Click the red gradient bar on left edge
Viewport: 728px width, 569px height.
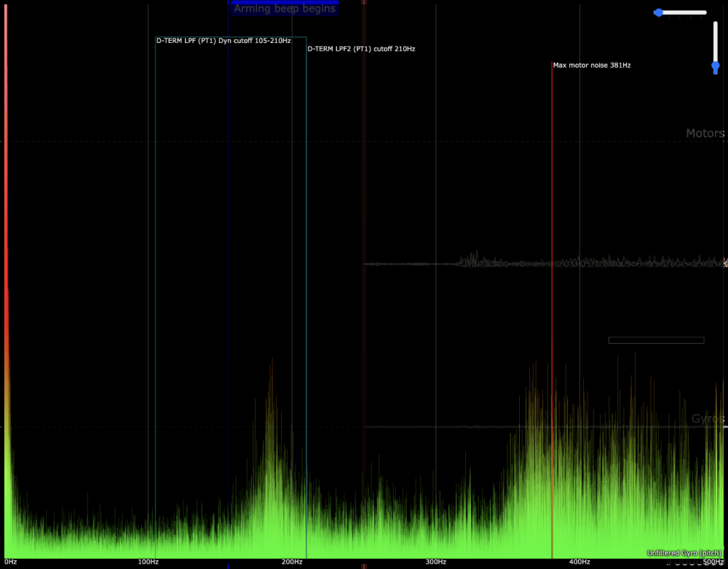(6, 219)
